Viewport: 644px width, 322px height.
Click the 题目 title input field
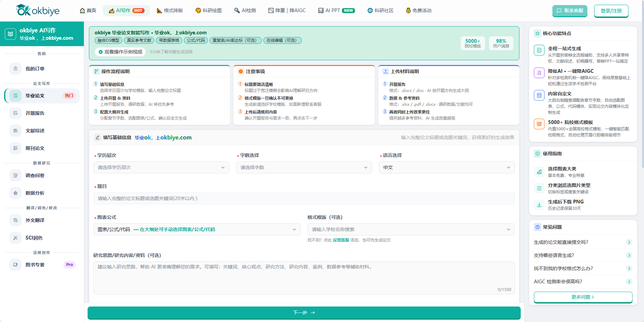[x=304, y=198]
